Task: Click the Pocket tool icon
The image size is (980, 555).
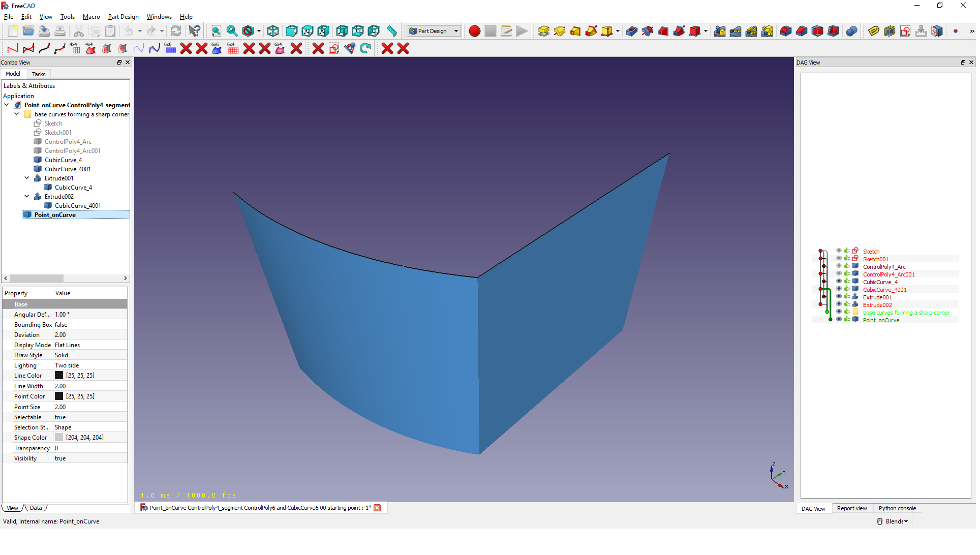Action: coord(631,32)
